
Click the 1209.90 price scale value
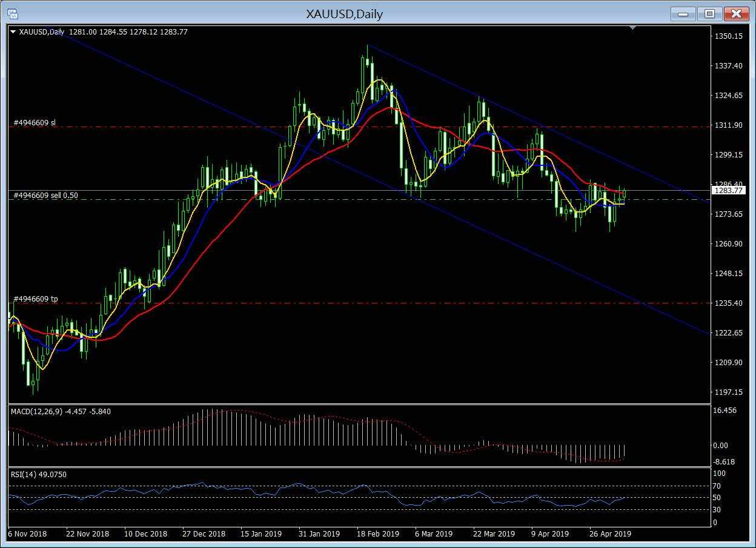(x=729, y=363)
